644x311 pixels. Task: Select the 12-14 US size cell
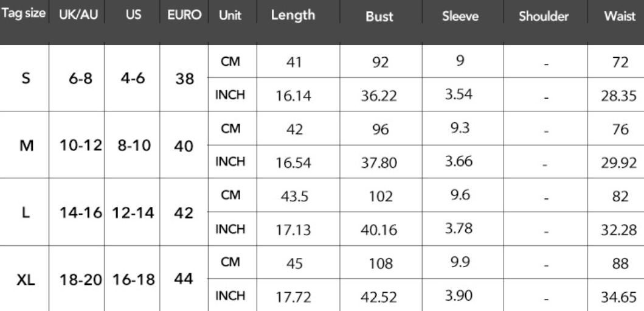click(131, 214)
